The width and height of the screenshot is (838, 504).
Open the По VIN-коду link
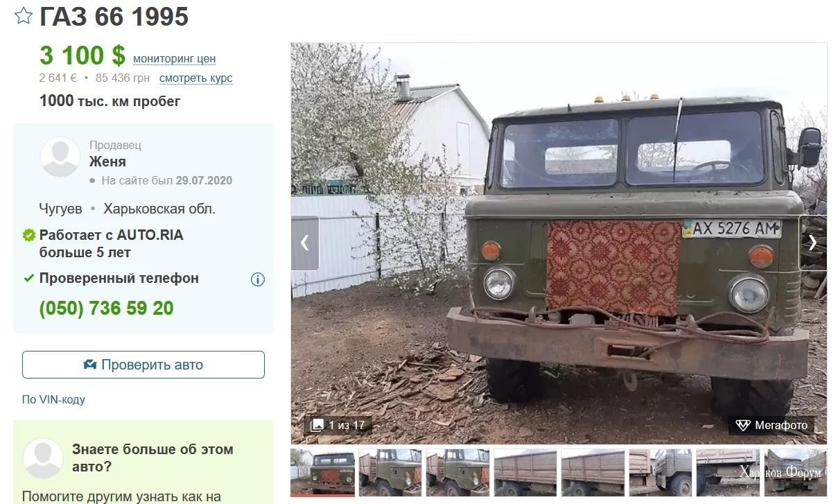click(53, 399)
